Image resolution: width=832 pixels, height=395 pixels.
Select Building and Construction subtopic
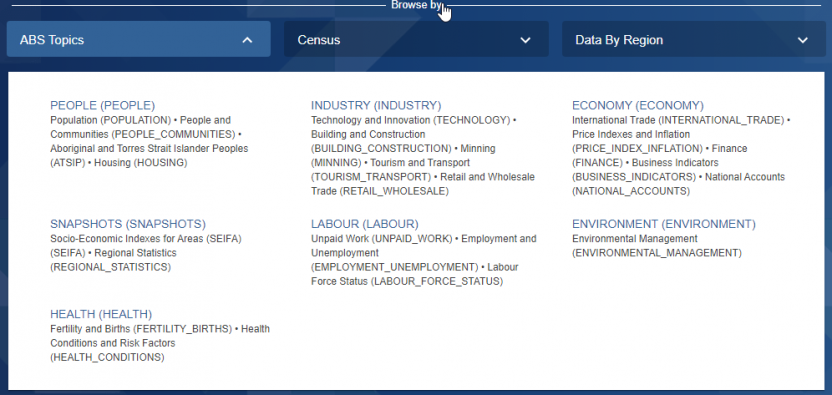click(381, 141)
